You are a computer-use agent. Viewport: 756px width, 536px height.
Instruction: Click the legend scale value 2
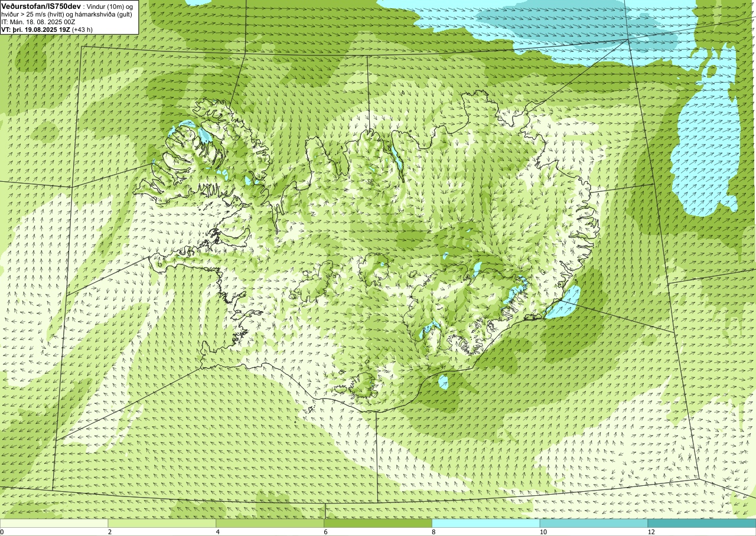(110, 532)
